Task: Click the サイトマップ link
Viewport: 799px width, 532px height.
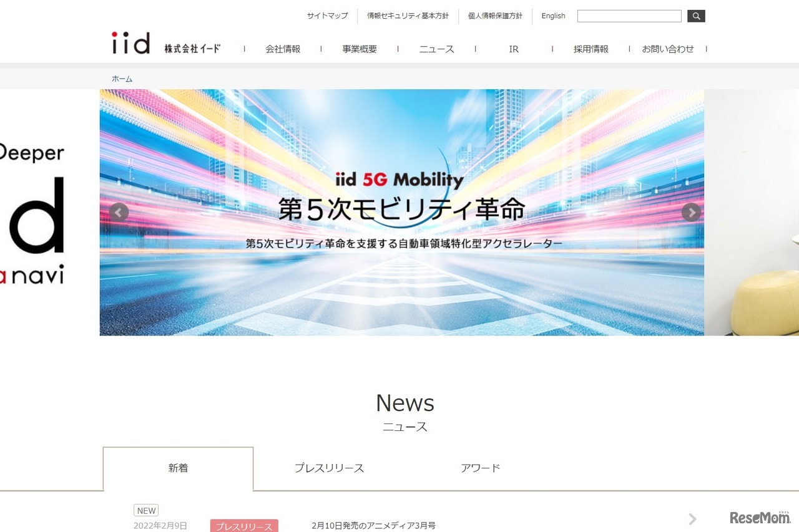Action: (x=327, y=16)
